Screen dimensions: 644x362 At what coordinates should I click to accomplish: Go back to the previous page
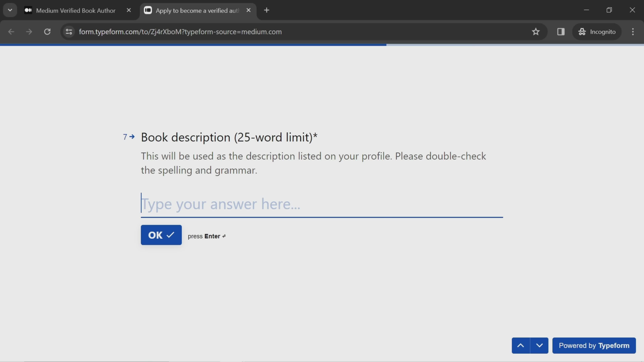click(11, 32)
